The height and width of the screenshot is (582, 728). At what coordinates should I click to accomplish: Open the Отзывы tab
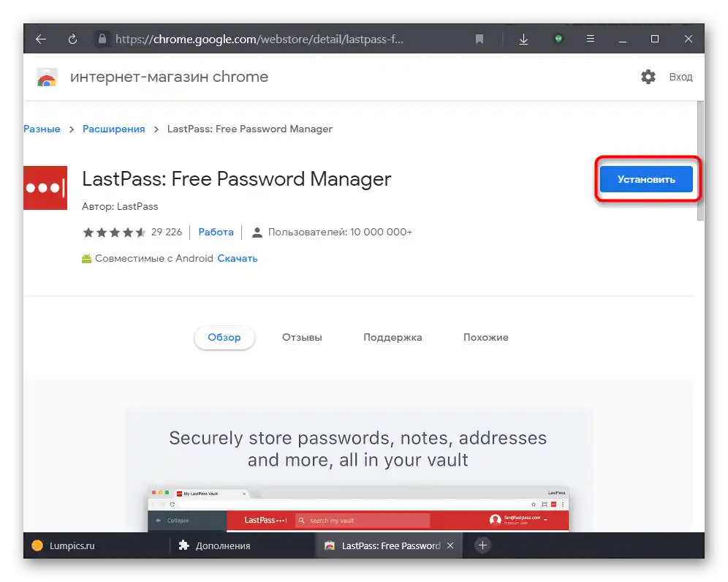pos(302,337)
